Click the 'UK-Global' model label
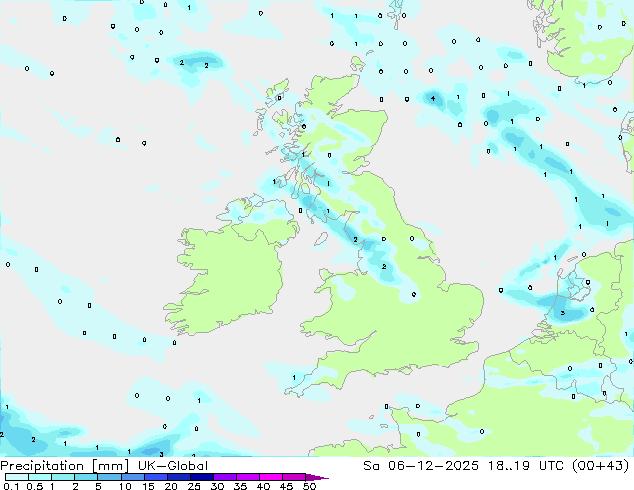This screenshot has height=490, width=634. [173, 466]
